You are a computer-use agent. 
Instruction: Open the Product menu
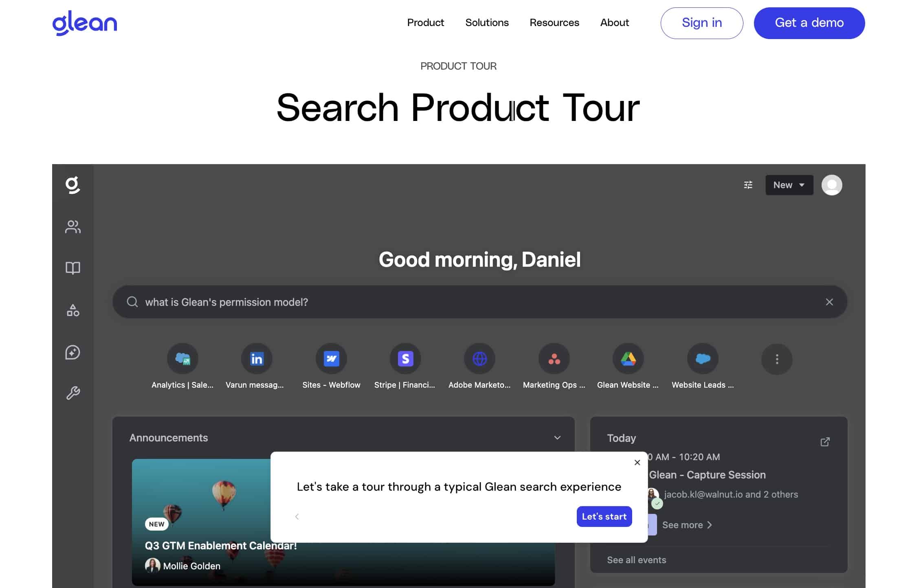coord(425,22)
